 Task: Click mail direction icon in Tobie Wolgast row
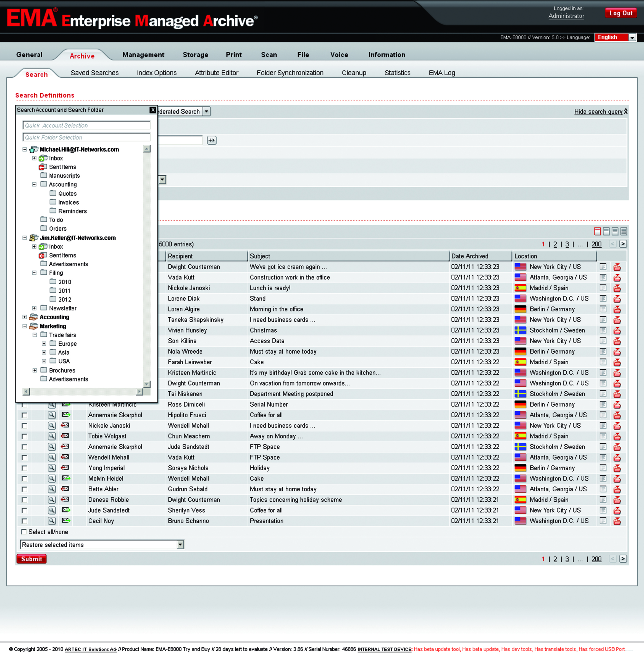tap(65, 436)
